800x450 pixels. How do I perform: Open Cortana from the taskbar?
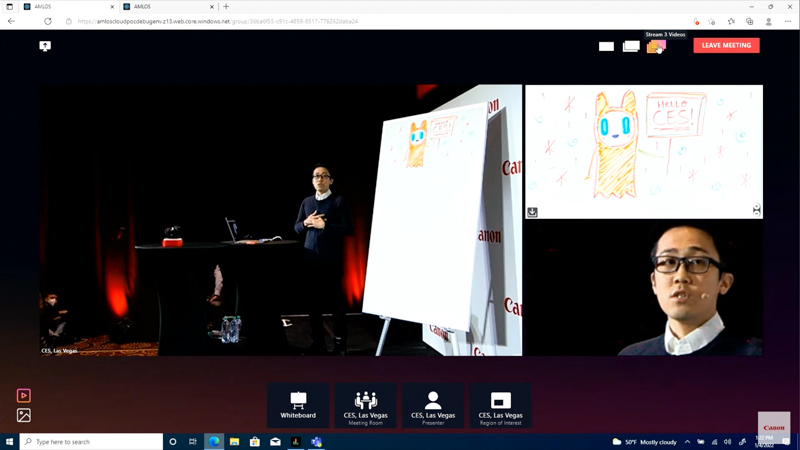point(172,442)
